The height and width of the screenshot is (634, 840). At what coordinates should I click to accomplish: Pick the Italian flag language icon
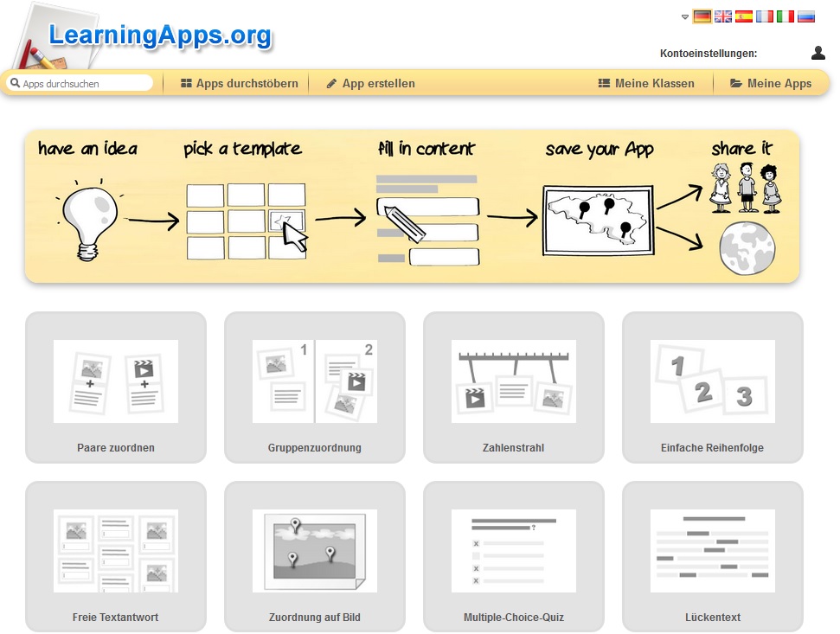tap(785, 16)
